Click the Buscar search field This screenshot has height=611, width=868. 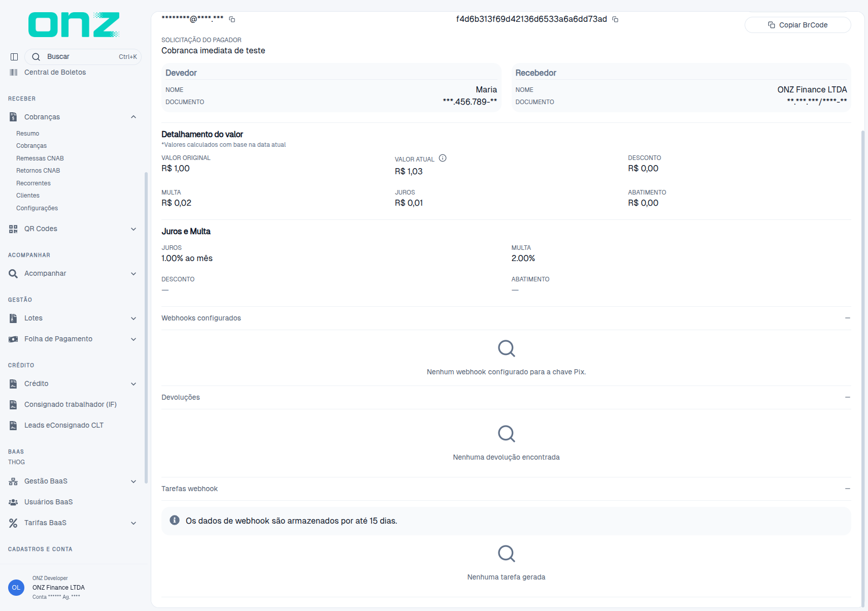pyautogui.click(x=83, y=57)
